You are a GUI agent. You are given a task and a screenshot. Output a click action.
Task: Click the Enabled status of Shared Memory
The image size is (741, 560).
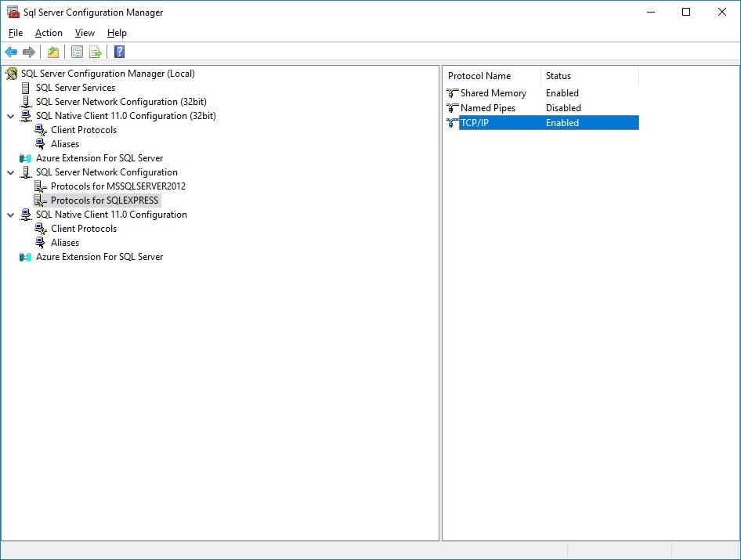click(x=562, y=93)
